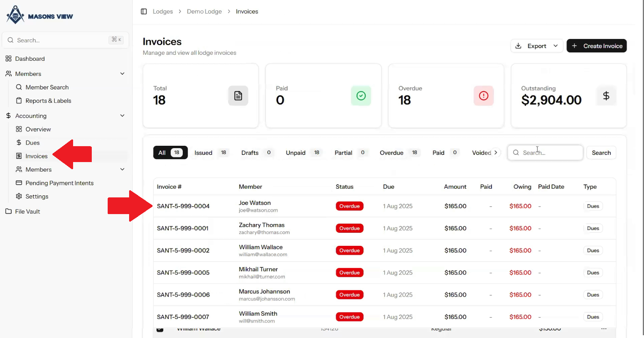Screen dimensions: 644x338
Task: Click the Masons View logo
Action: pos(40,15)
